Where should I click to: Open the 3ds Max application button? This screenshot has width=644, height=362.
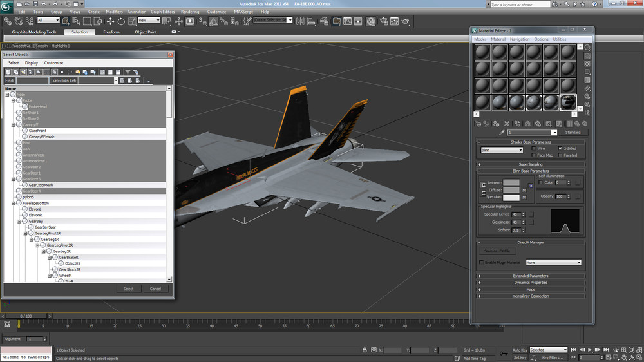[7, 6]
